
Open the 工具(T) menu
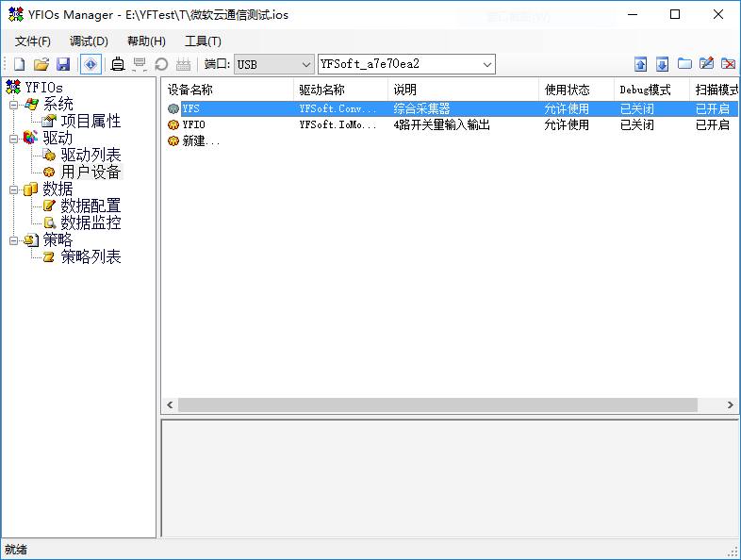[x=203, y=41]
